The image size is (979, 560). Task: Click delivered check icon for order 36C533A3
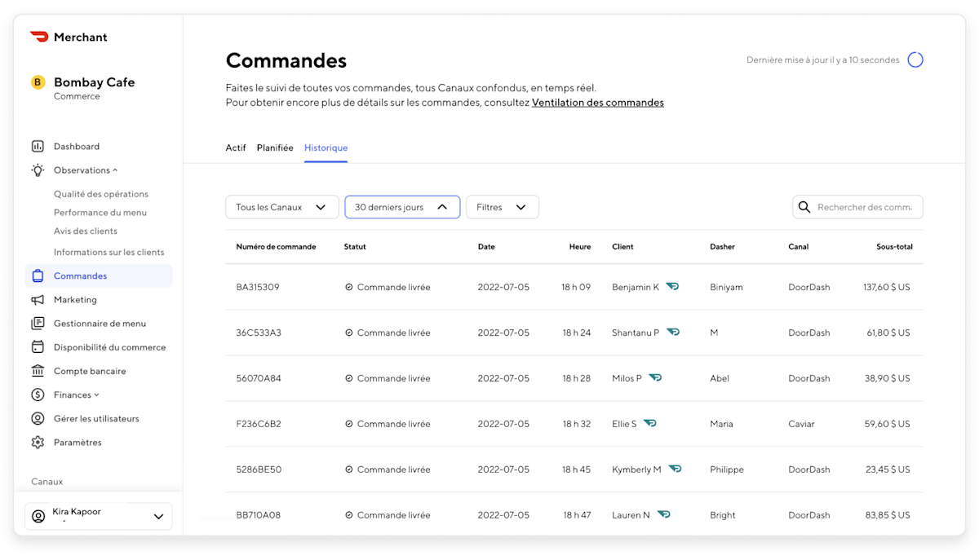tap(349, 333)
